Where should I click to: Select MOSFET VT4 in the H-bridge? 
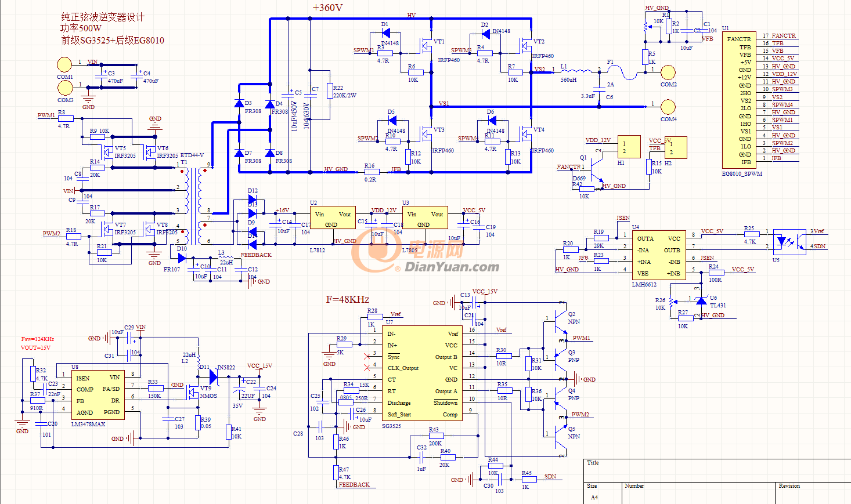pos(527,134)
